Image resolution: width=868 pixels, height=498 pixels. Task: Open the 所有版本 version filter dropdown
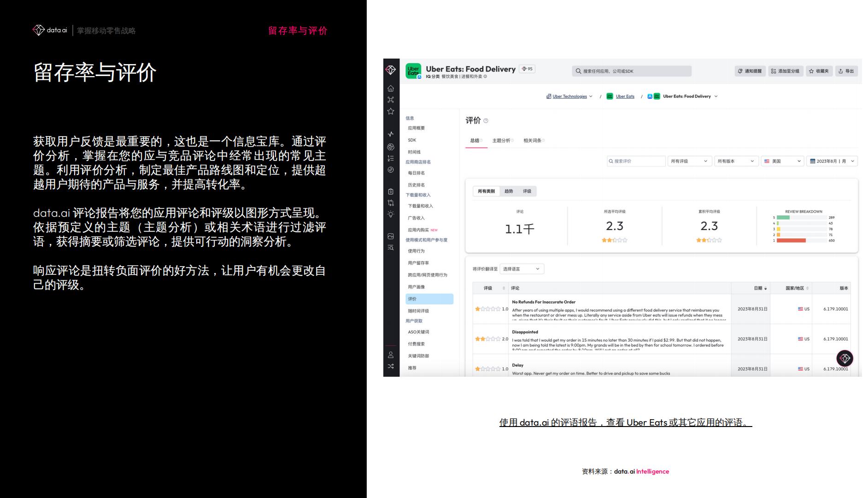[736, 161]
